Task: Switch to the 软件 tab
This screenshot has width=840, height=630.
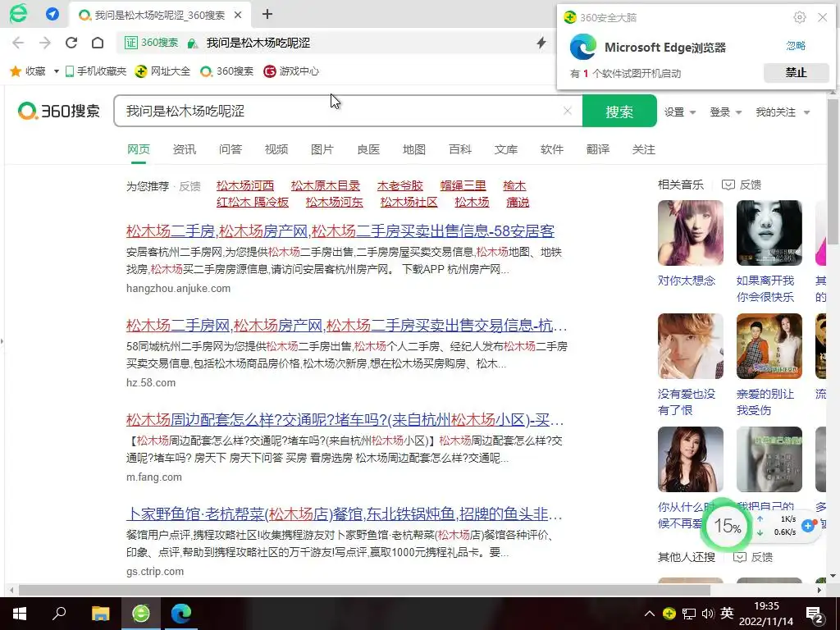Action: [552, 149]
